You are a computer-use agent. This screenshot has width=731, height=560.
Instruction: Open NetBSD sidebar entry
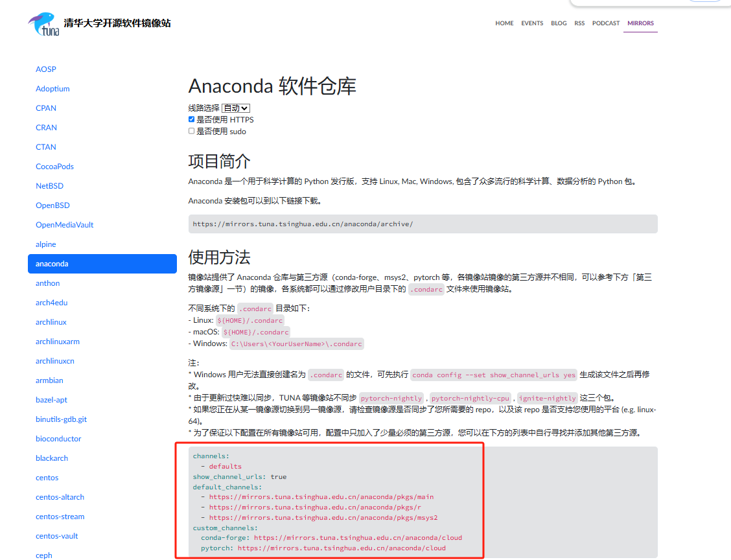[49, 186]
